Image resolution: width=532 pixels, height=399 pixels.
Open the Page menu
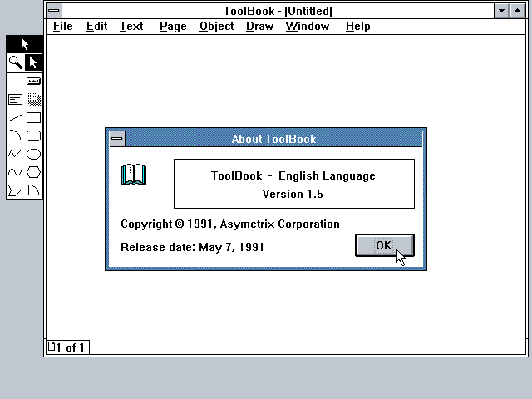pyautogui.click(x=173, y=27)
